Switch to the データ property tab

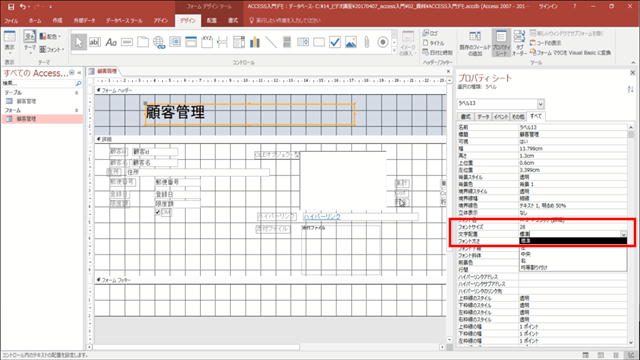click(x=483, y=117)
